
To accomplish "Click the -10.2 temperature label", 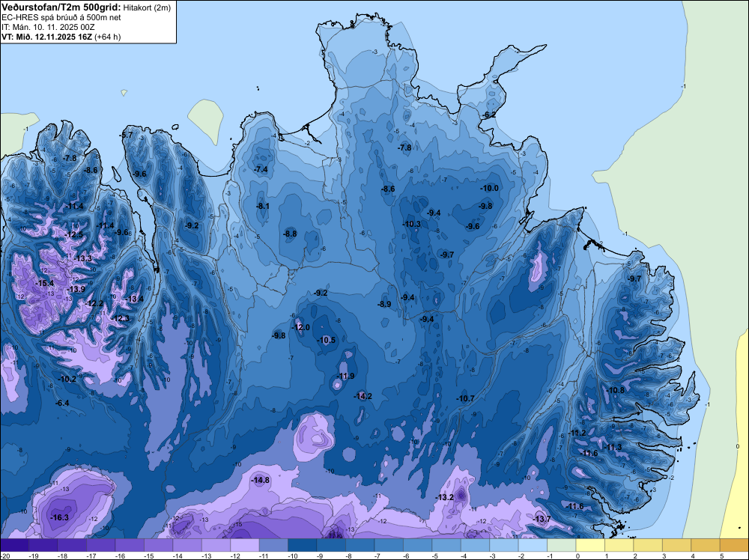I will click(x=67, y=379).
